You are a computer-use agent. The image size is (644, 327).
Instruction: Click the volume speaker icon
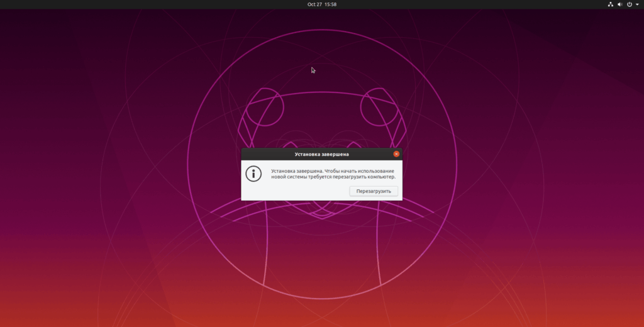point(619,4)
